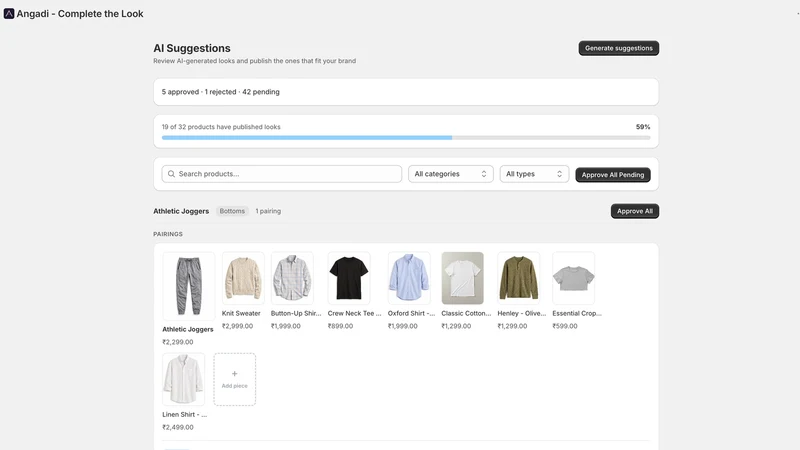
Task: Select the black Crew Neck Tee thumbnail
Action: point(349,278)
